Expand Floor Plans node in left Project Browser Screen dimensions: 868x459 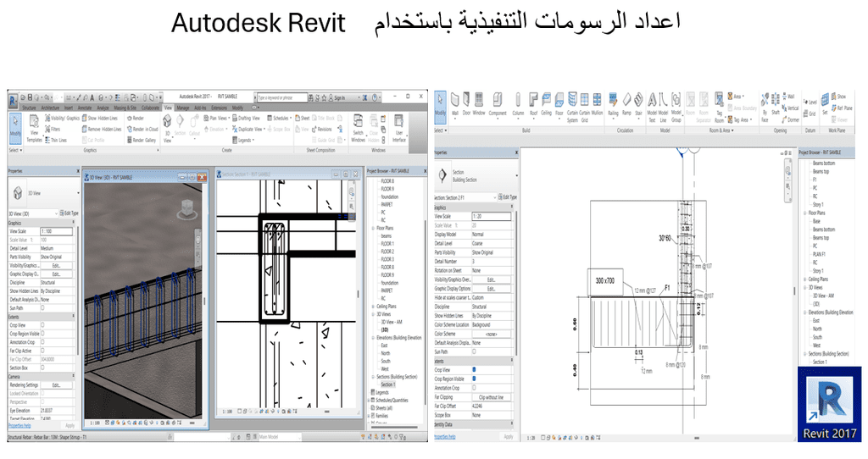click(373, 228)
